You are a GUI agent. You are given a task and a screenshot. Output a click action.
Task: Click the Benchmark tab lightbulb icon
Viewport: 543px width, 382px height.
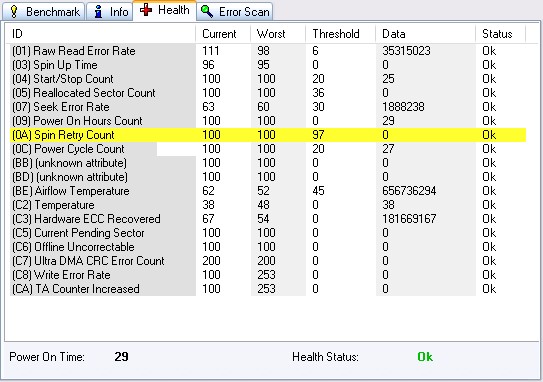click(x=14, y=11)
